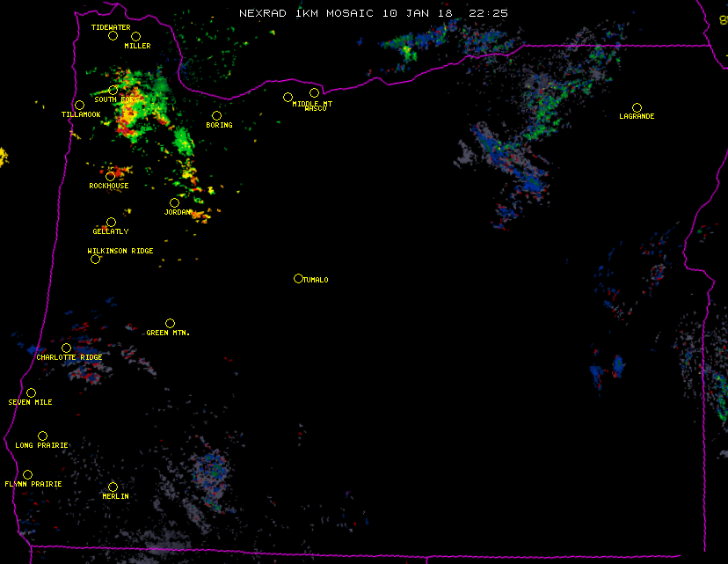Select the Green Mtn. station circle
The height and width of the screenshot is (564, 728).
point(170,324)
